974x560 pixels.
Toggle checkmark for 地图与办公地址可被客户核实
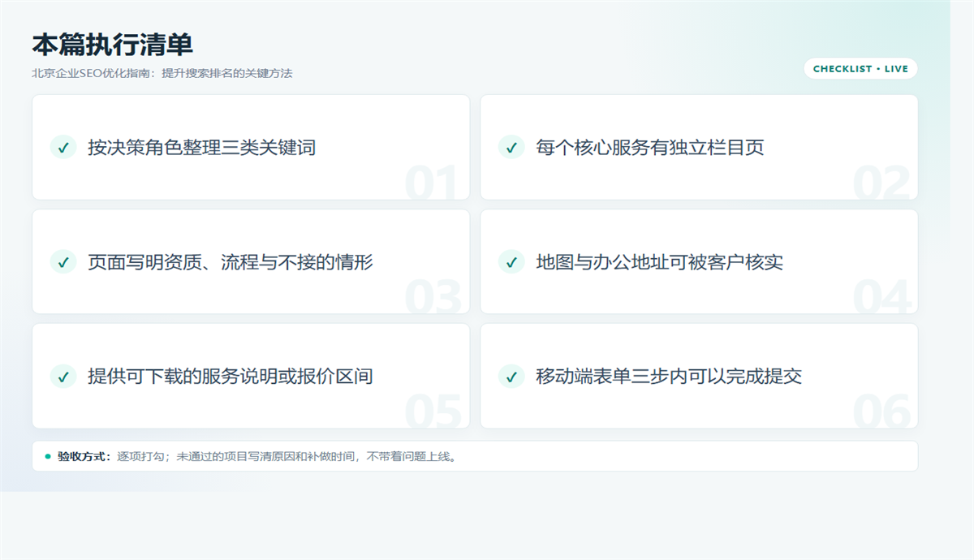pos(511,261)
